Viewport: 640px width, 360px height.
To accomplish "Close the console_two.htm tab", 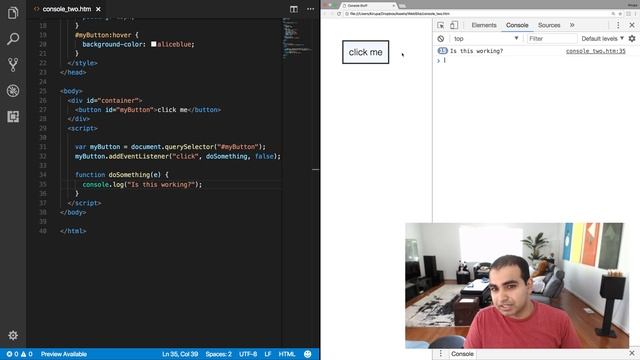I will coord(98,9).
